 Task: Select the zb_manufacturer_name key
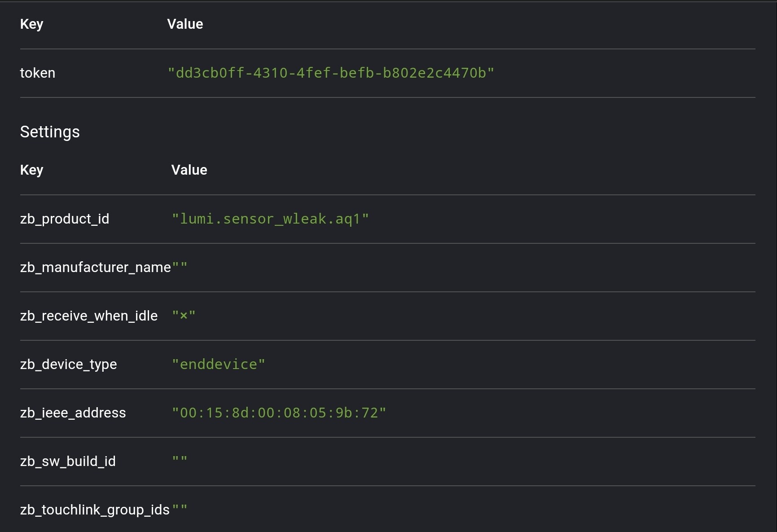click(95, 267)
